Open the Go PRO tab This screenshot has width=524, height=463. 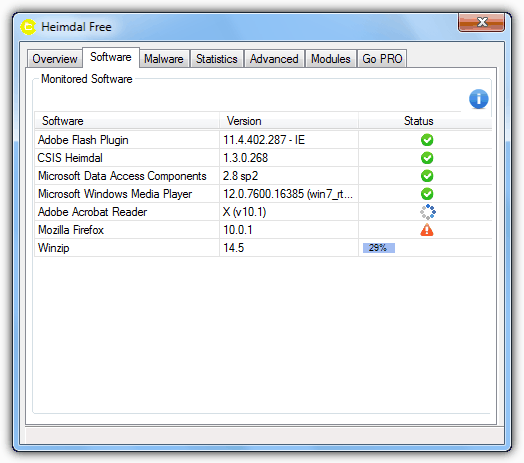click(x=382, y=59)
